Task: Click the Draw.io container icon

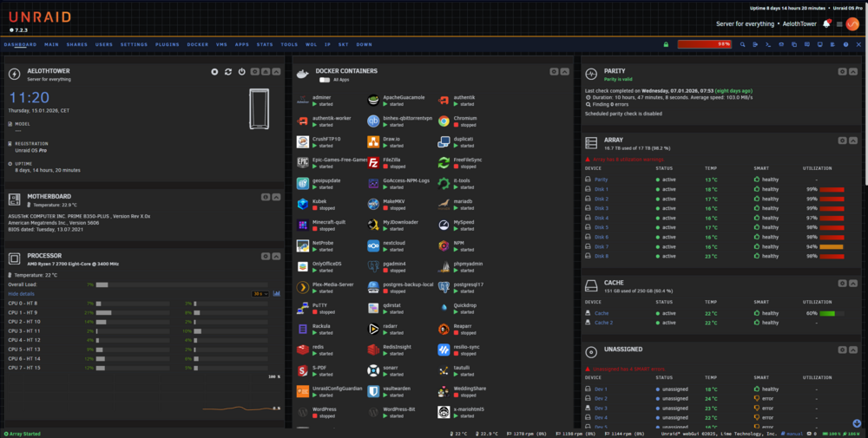Action: pos(373,141)
